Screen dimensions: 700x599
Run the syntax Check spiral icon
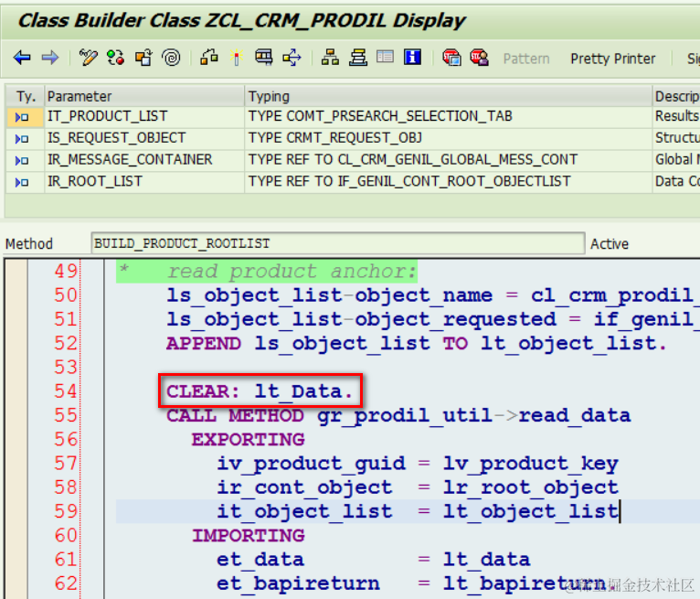click(x=172, y=58)
